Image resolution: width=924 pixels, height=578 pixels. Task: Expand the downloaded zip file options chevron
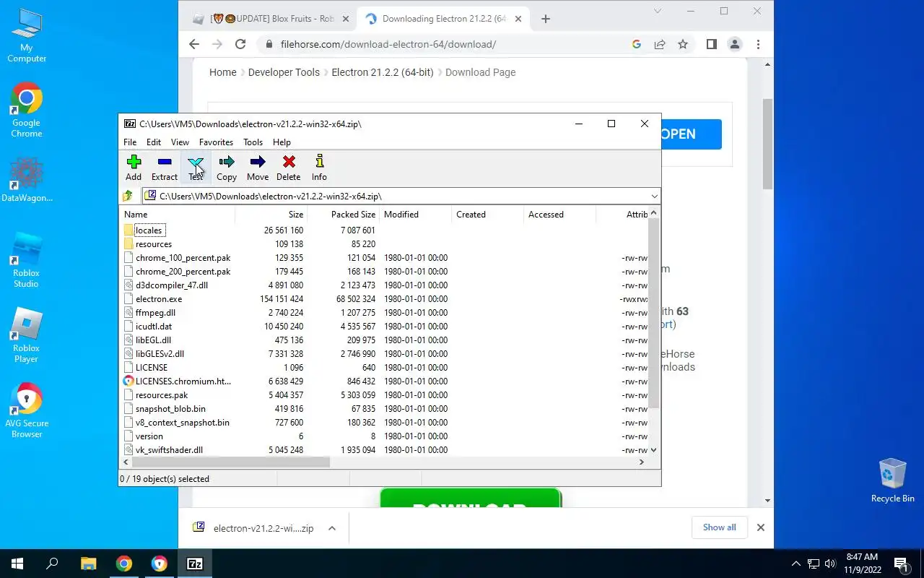click(x=332, y=528)
